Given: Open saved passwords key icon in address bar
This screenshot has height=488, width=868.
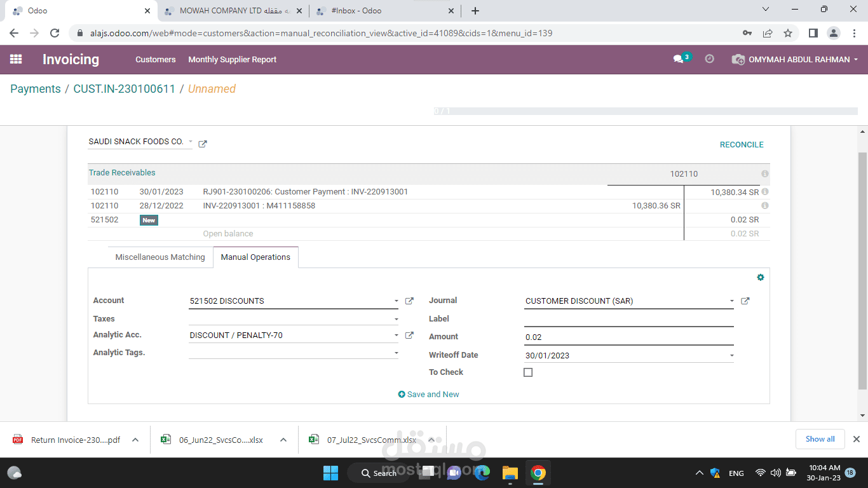Looking at the screenshot, I should [747, 33].
